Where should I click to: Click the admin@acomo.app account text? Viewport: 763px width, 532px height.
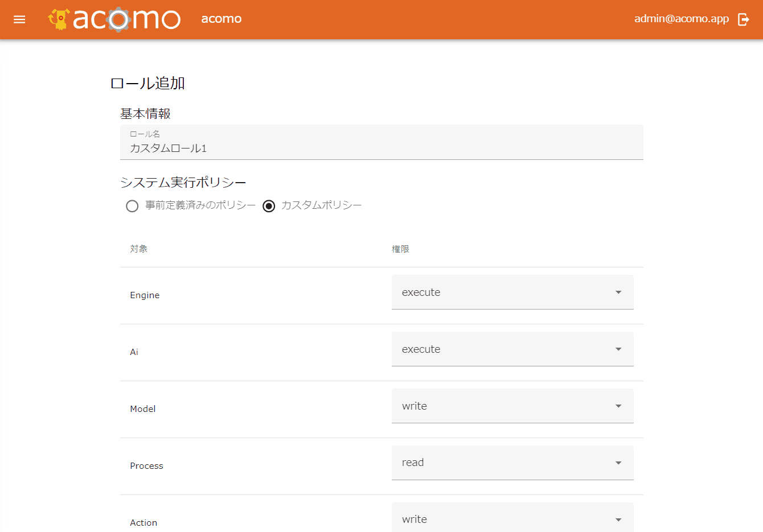tap(681, 19)
